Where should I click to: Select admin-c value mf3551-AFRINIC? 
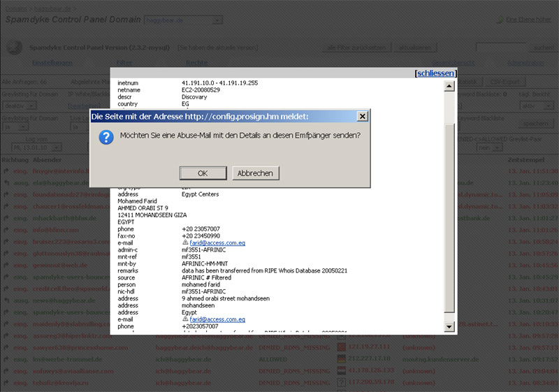point(203,250)
